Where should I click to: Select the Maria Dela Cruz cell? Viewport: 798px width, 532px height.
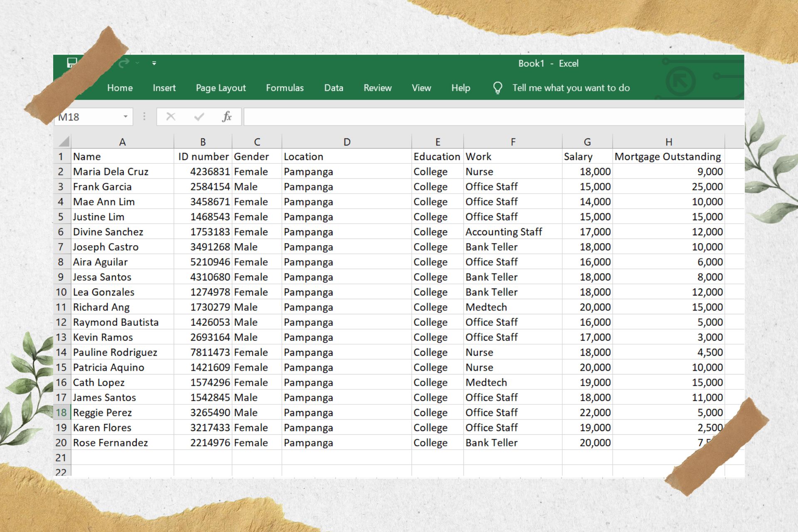(122, 171)
